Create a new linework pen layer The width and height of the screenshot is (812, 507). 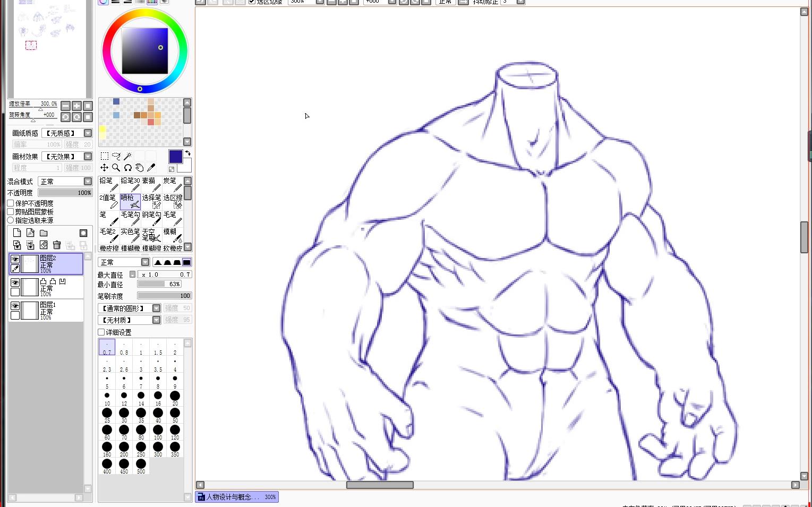point(30,233)
